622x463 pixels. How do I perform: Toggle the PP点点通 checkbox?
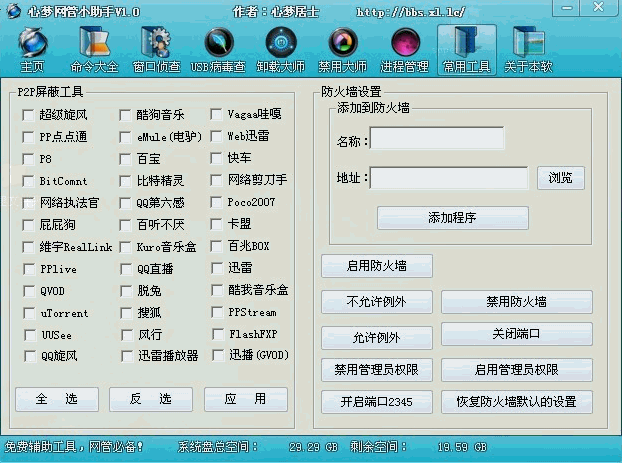28,137
